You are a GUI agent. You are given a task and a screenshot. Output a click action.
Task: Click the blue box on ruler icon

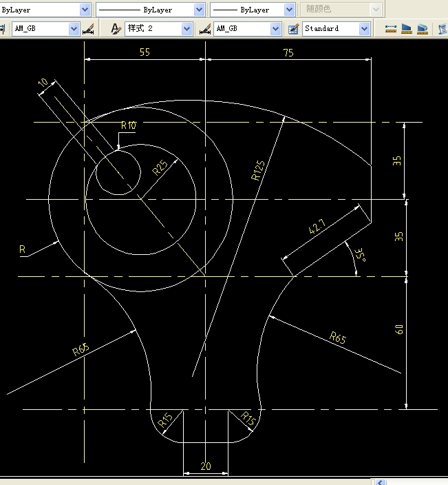pyautogui.click(x=423, y=29)
